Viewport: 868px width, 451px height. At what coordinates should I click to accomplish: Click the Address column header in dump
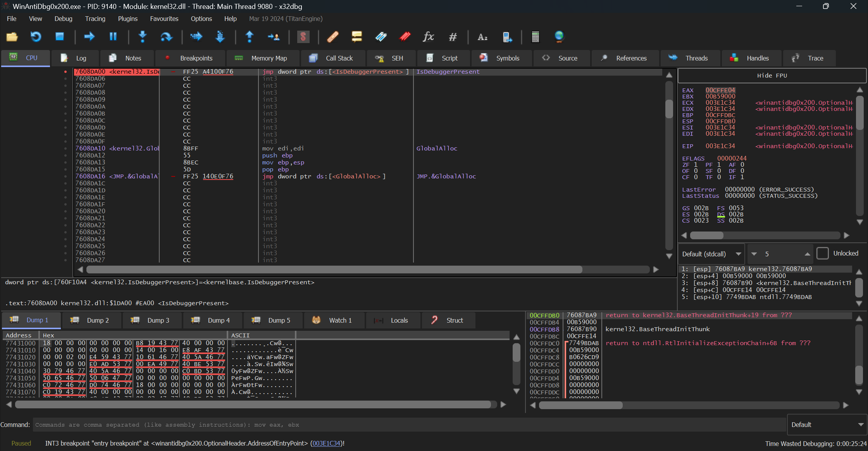click(x=21, y=335)
